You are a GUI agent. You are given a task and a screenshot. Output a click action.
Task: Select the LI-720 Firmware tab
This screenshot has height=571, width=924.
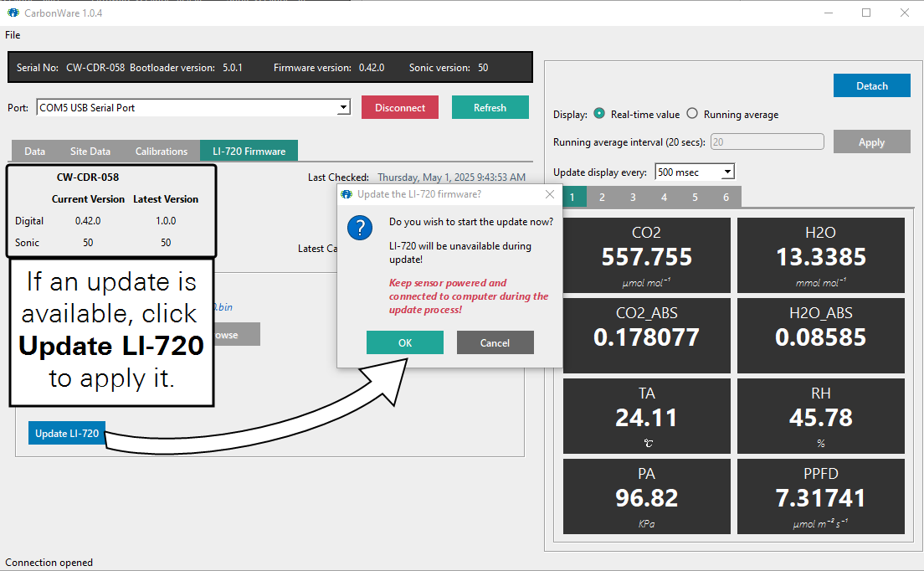249,151
